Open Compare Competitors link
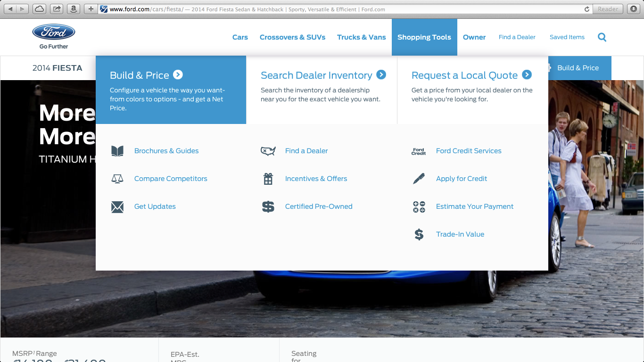644x362 pixels. 171,179
